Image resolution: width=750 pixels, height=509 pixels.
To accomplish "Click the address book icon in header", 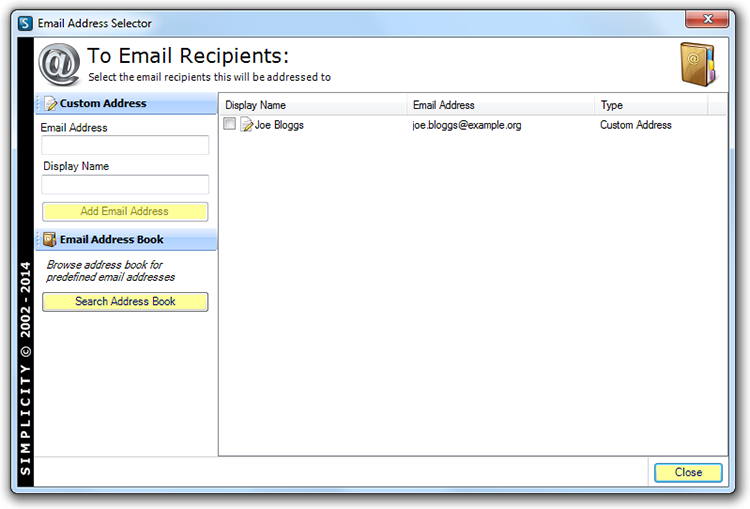I will point(698,66).
